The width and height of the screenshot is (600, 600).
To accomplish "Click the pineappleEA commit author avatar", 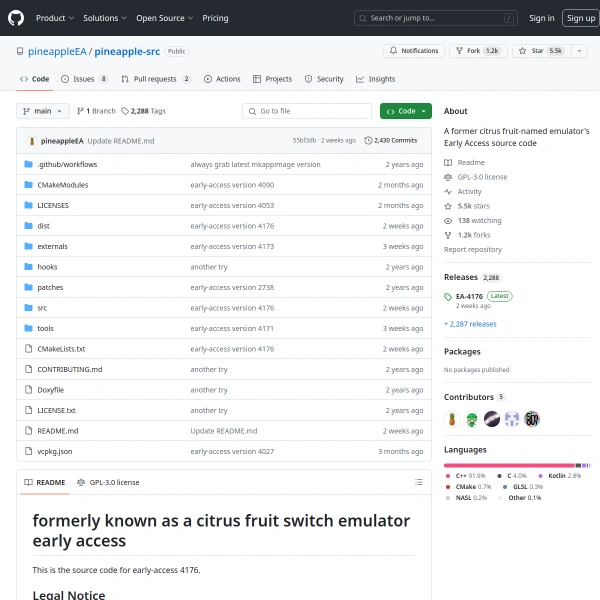I will coord(32,141).
